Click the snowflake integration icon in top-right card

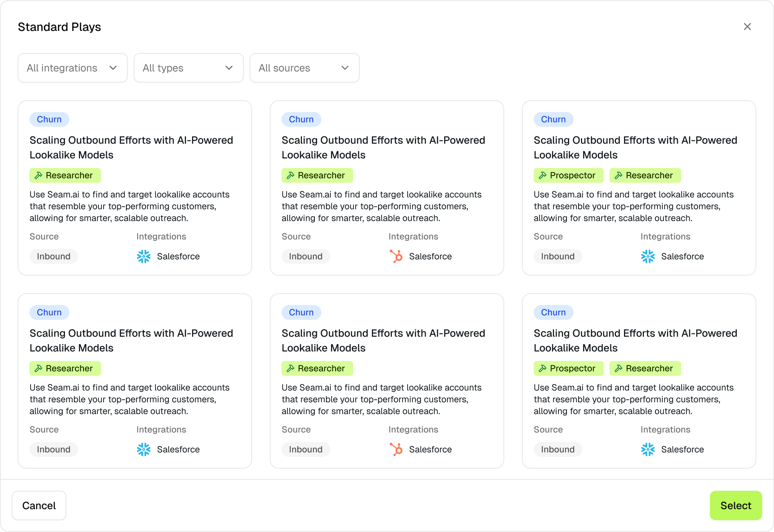[648, 256]
